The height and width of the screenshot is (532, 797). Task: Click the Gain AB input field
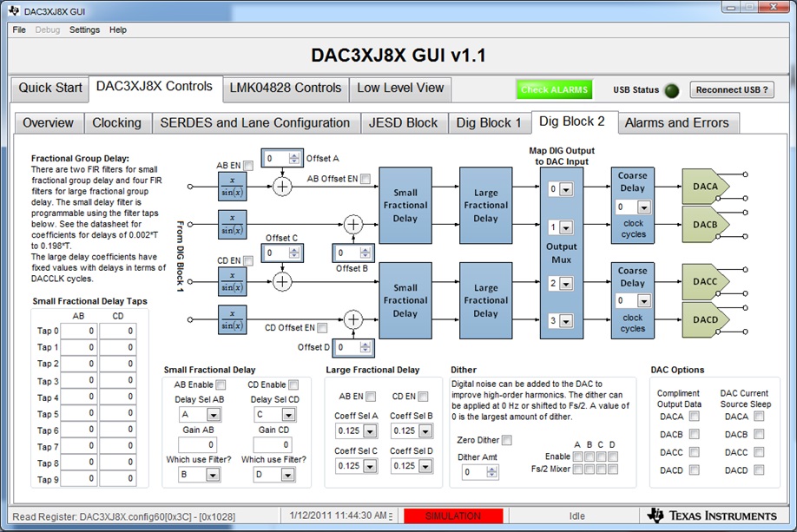(x=198, y=445)
